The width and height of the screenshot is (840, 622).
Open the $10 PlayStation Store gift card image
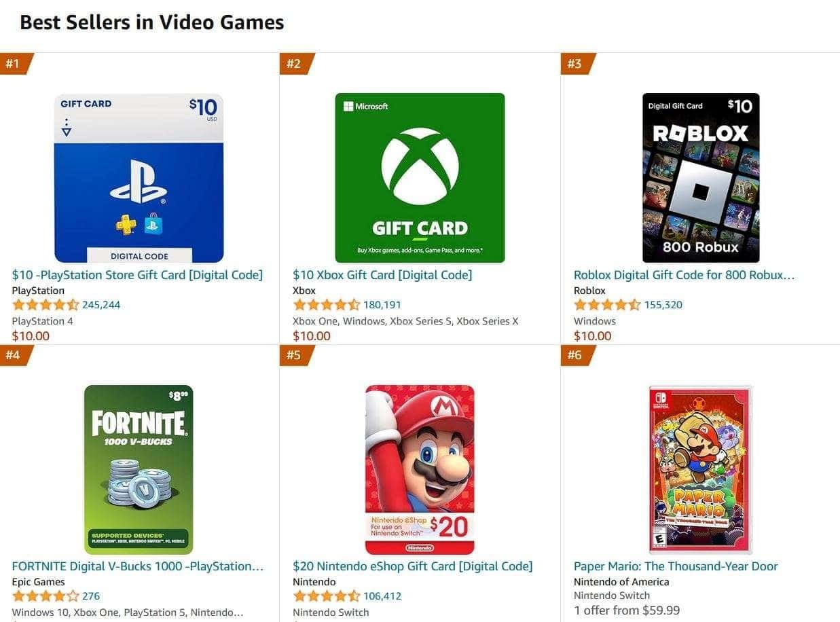click(139, 178)
